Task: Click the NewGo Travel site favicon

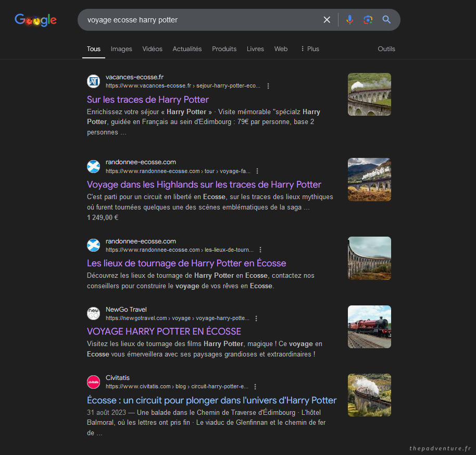Action: pos(93,313)
